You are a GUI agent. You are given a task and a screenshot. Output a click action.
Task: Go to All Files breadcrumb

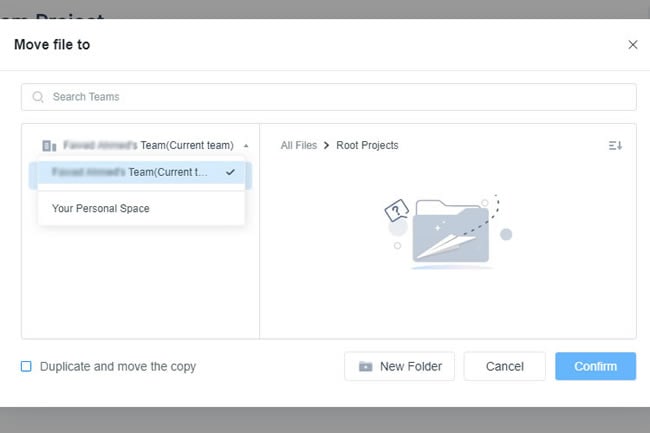click(298, 145)
